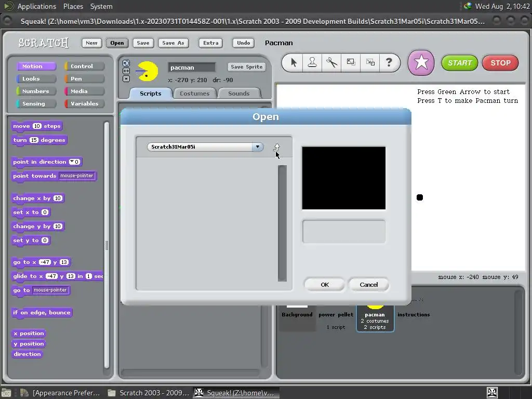Screen dimensions: 532x399
Task: Select the stamp duplicate tool
Action: 312,62
